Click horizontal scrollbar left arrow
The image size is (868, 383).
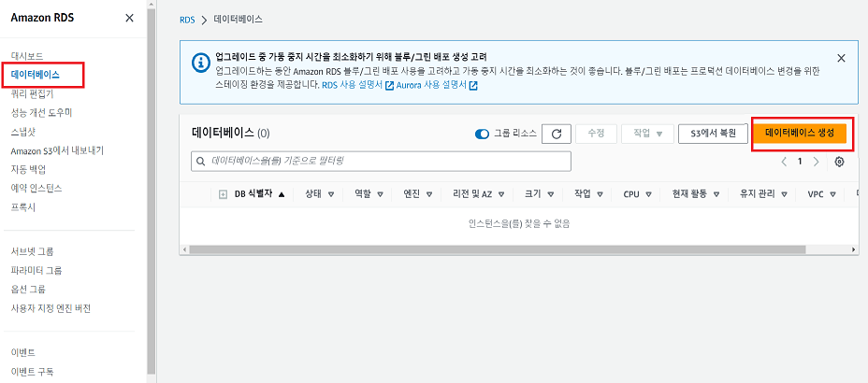point(183,249)
